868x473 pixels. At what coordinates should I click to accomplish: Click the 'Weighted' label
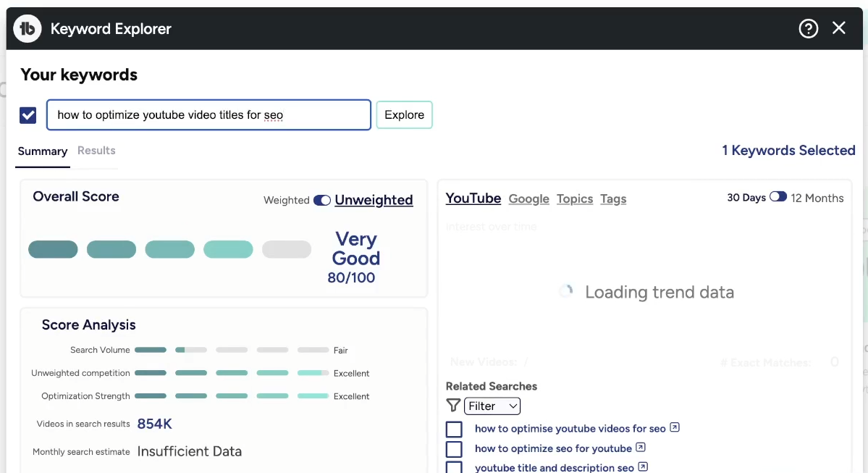286,200
